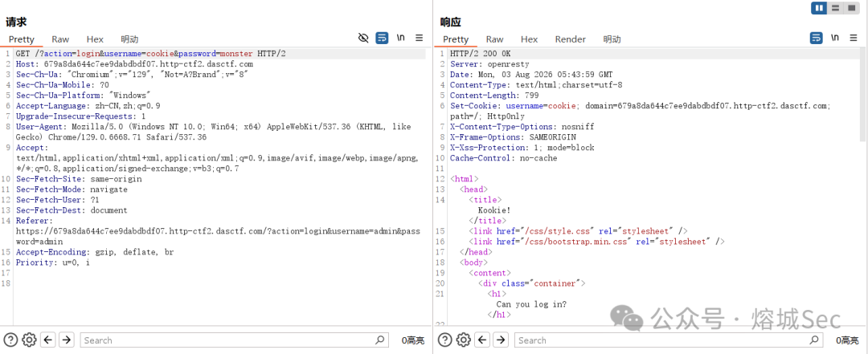Click the GET request line with action=login

[x=151, y=54]
